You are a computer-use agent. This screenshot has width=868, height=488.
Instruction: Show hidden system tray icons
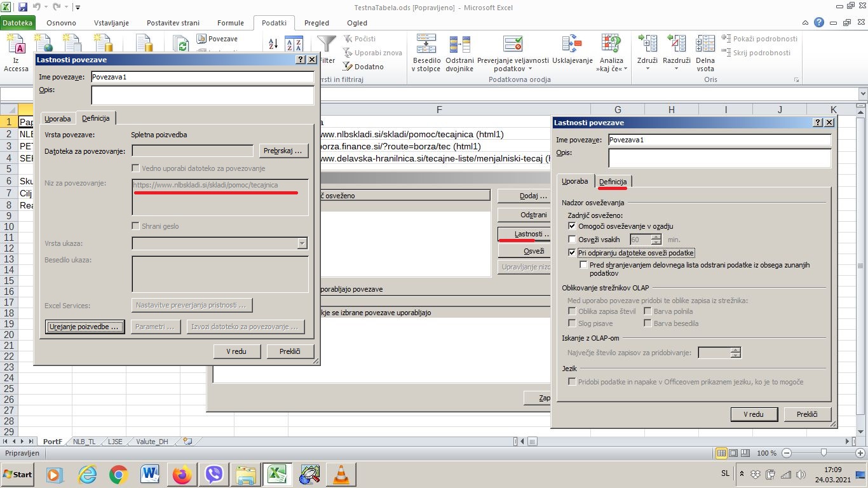(741, 474)
